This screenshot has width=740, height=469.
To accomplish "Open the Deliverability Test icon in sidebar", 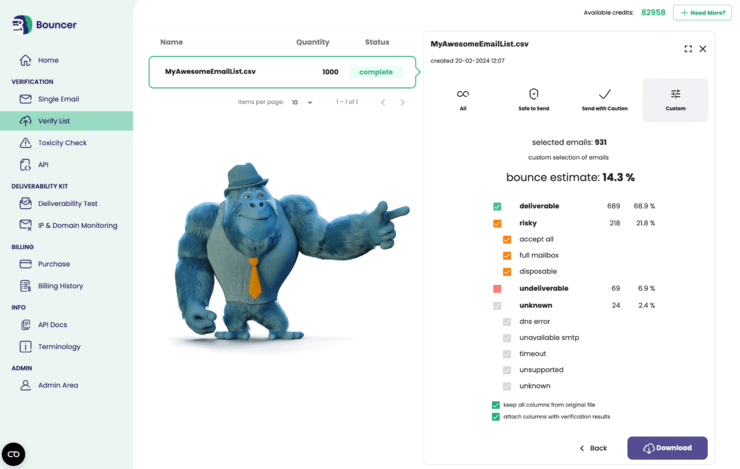I will pos(26,204).
